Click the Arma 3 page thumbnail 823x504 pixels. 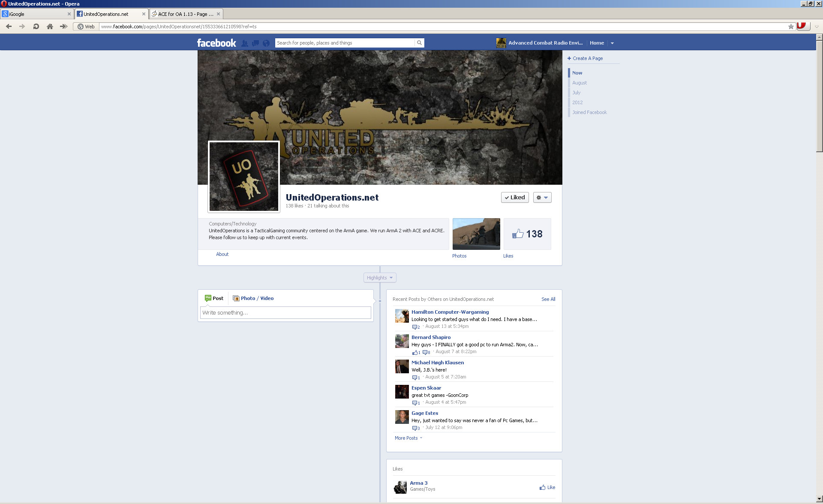click(400, 487)
